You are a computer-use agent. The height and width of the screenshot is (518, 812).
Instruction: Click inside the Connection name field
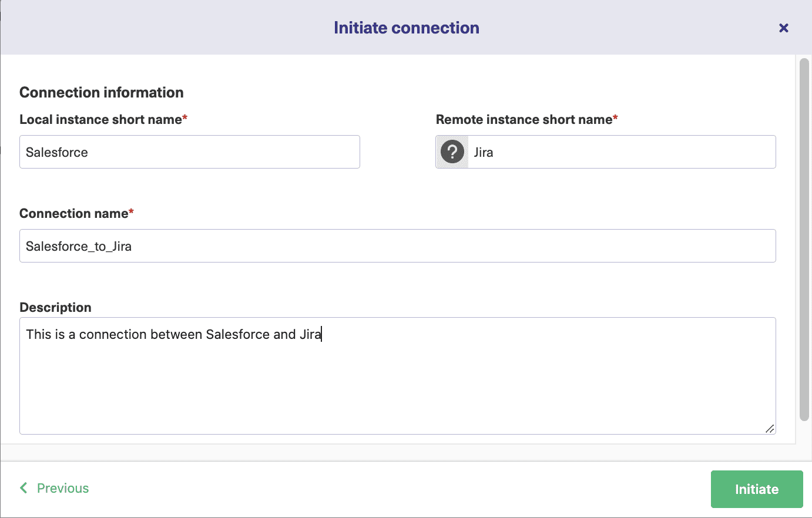coord(397,245)
